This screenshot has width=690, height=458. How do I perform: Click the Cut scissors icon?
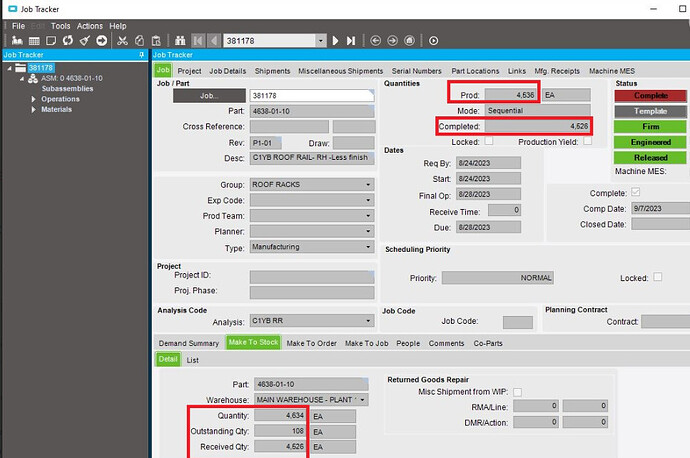point(122,40)
